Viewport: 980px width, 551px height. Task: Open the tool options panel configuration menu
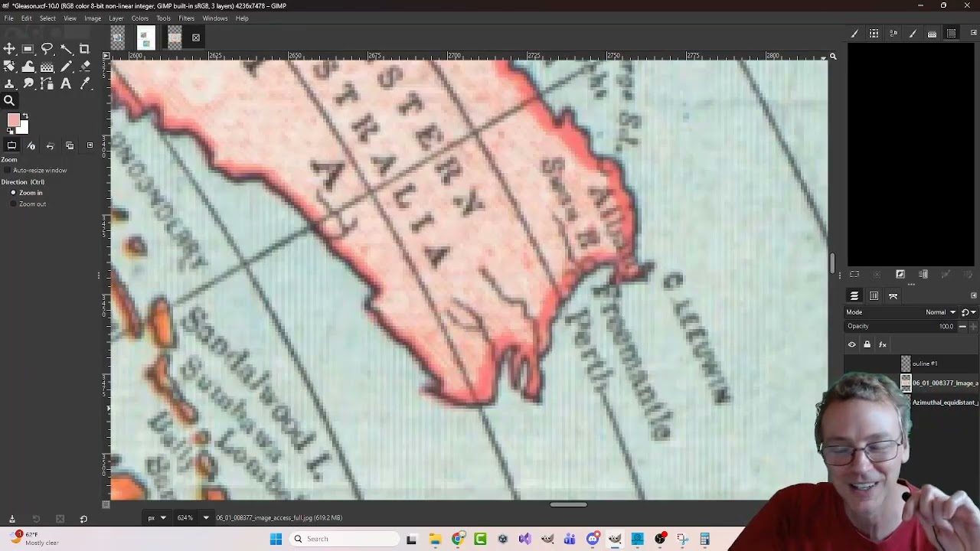click(90, 145)
